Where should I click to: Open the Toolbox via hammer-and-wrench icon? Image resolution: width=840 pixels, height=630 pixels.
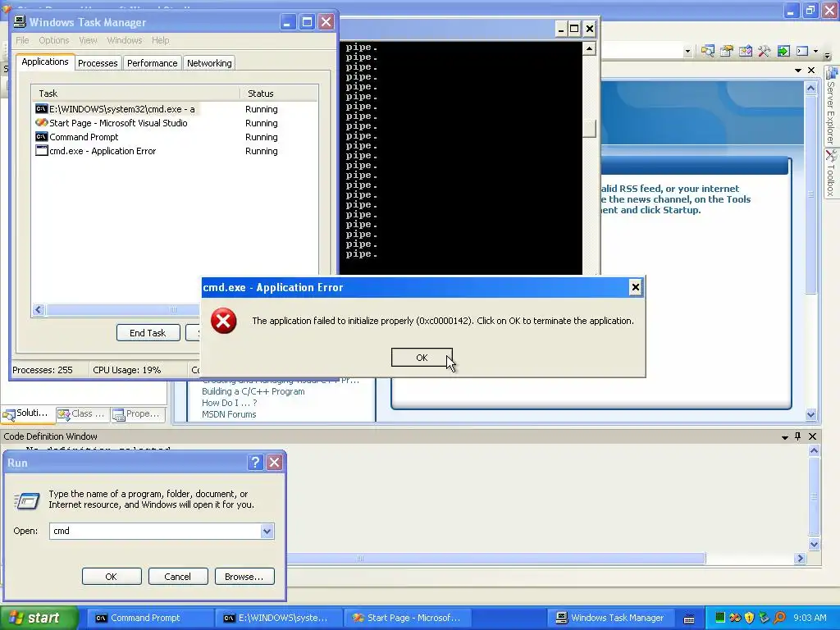pos(765,51)
